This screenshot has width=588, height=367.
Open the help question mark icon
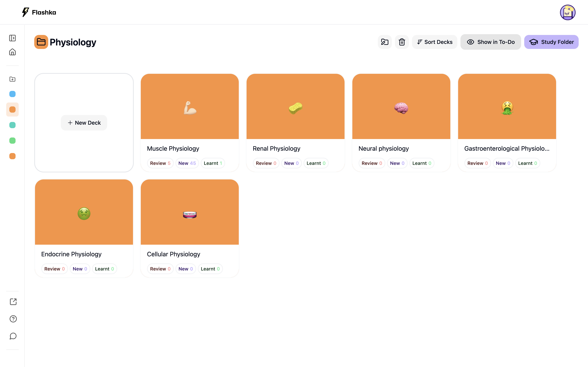13,319
